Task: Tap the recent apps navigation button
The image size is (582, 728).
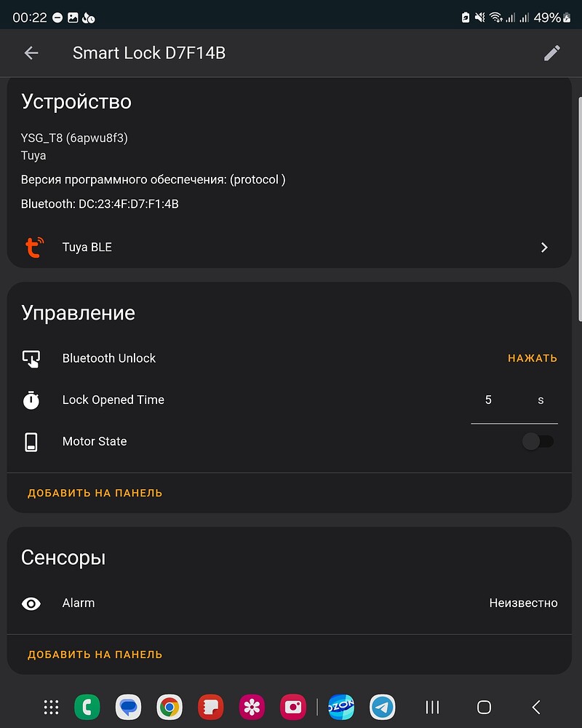Action: tap(431, 707)
